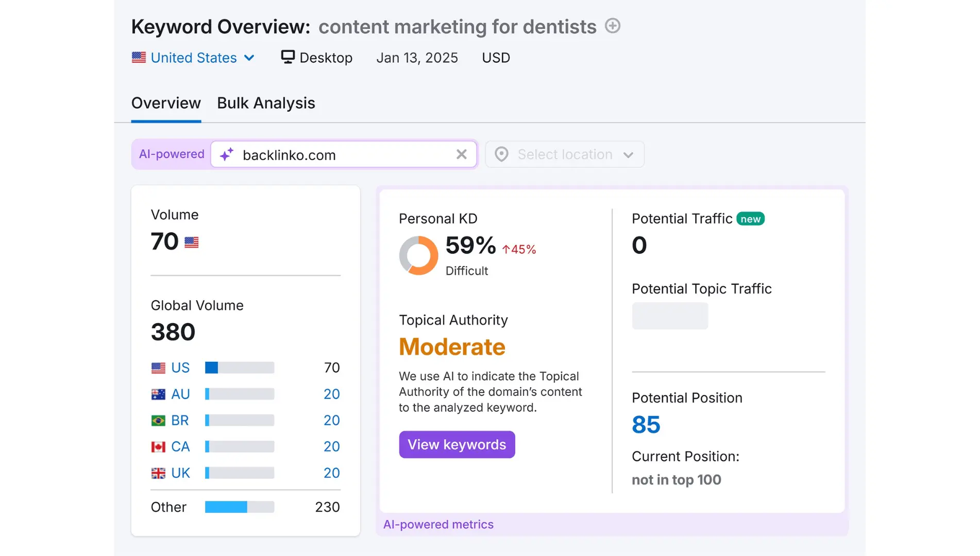Click the chevron arrow beside United States
The width and height of the screenshot is (980, 556).
249,58
